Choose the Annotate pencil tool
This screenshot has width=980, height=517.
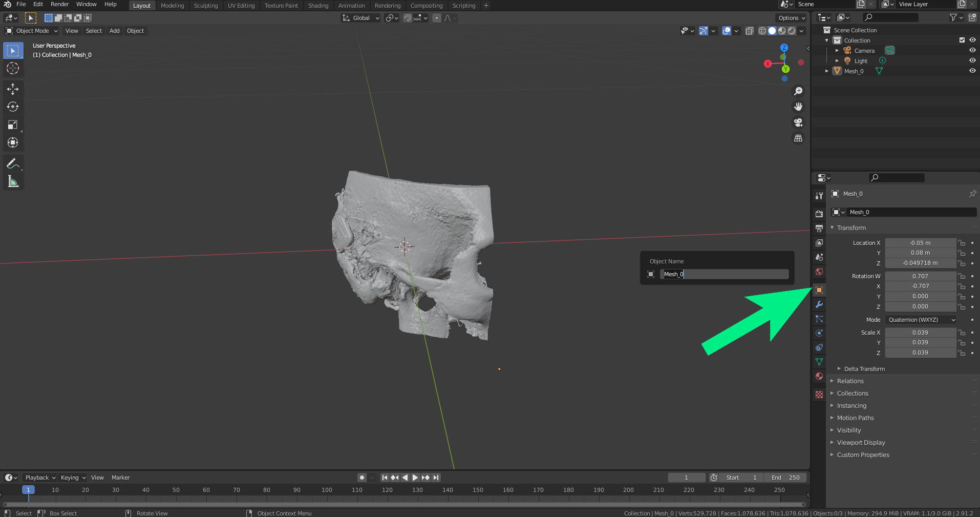[x=13, y=164]
